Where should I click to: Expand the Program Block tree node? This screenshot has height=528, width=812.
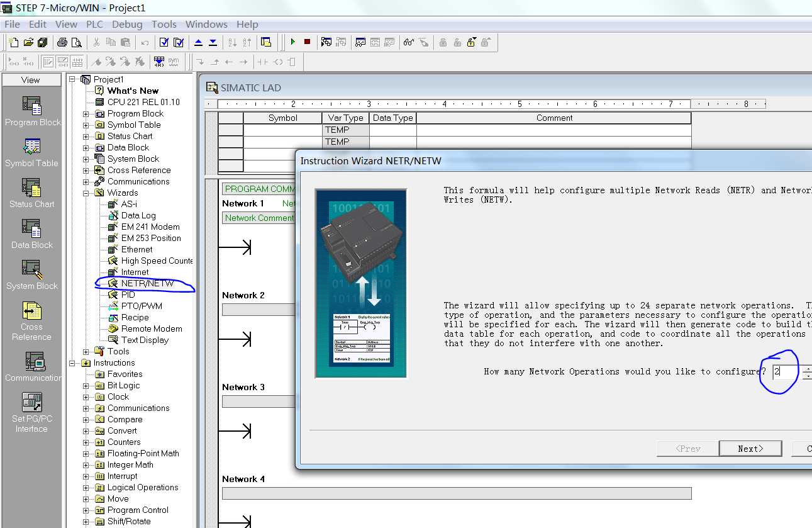86,114
